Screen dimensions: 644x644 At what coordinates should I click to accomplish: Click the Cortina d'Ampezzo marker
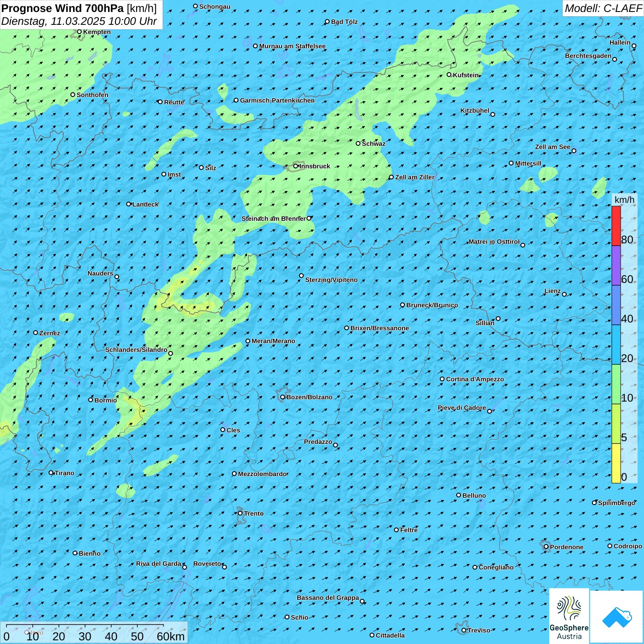[x=443, y=379]
